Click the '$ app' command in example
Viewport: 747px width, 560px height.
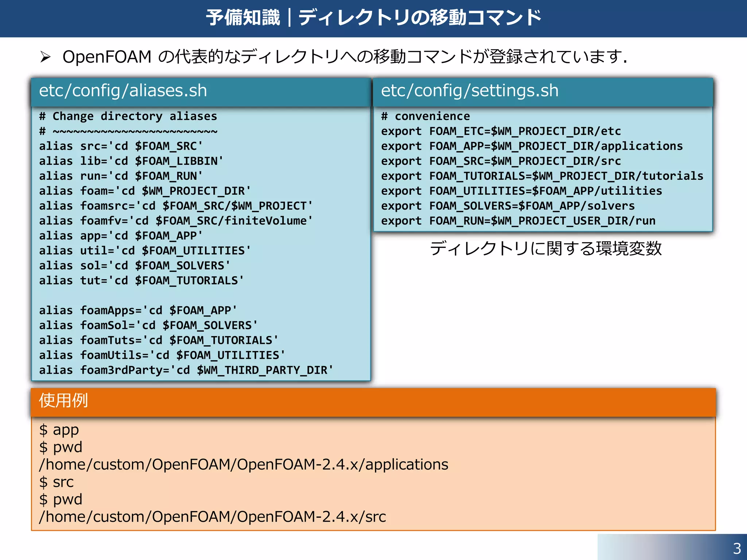59,430
